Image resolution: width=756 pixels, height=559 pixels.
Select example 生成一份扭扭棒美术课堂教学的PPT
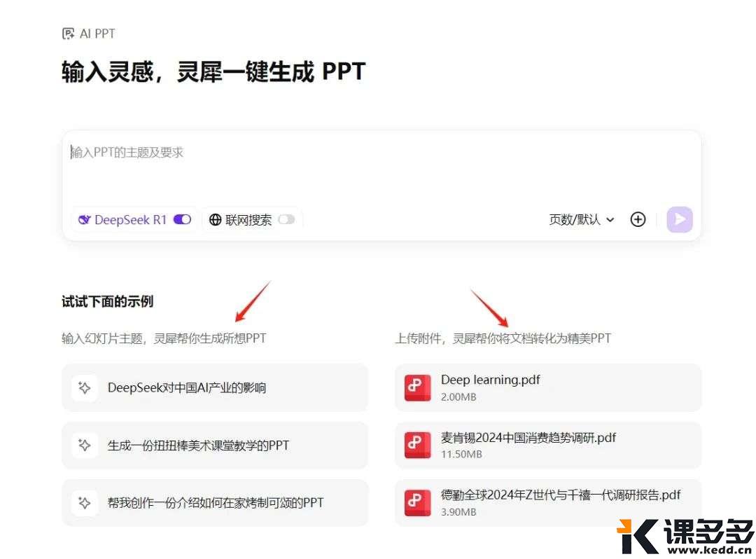215,445
